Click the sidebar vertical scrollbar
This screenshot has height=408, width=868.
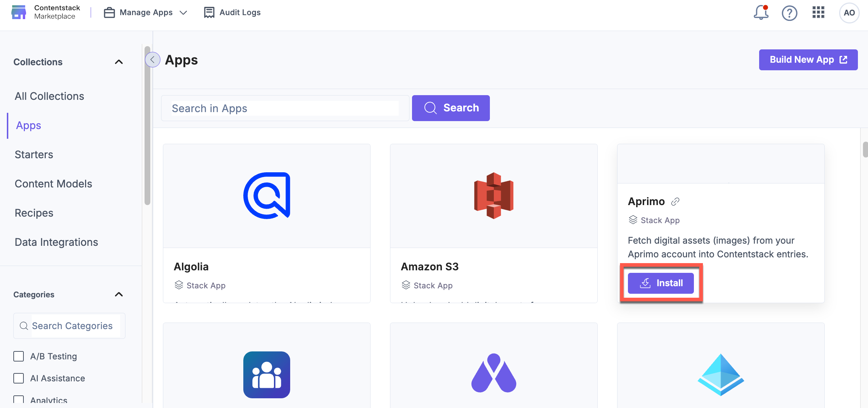(147, 126)
